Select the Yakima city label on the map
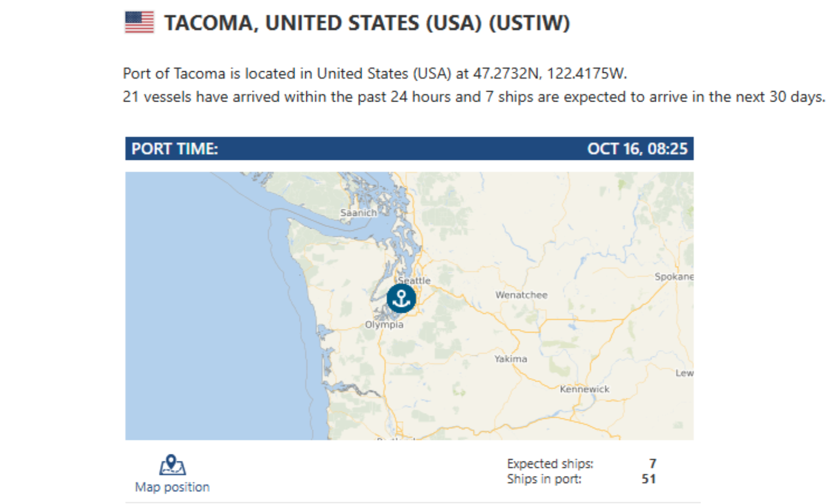Screen dimensions: 839x504 pyautogui.click(x=511, y=359)
